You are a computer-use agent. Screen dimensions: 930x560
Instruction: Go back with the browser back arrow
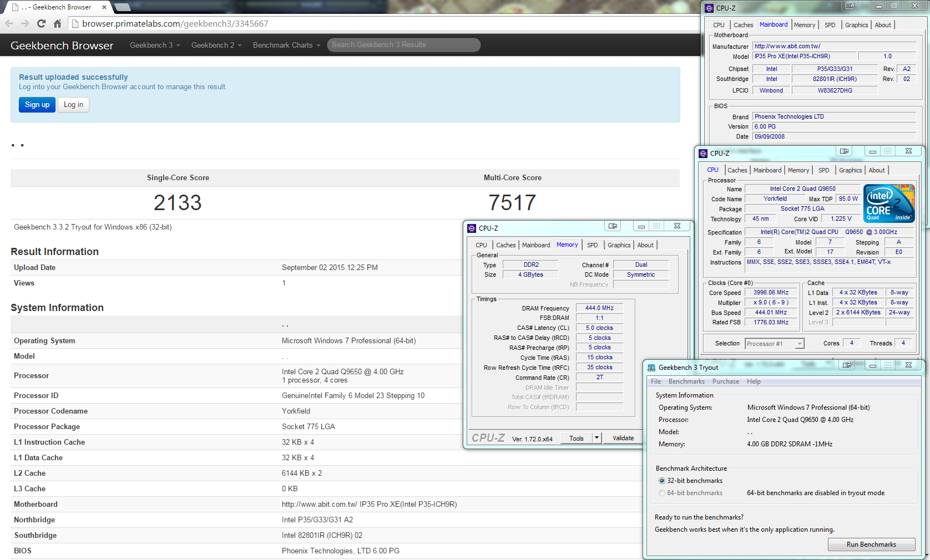9,23
